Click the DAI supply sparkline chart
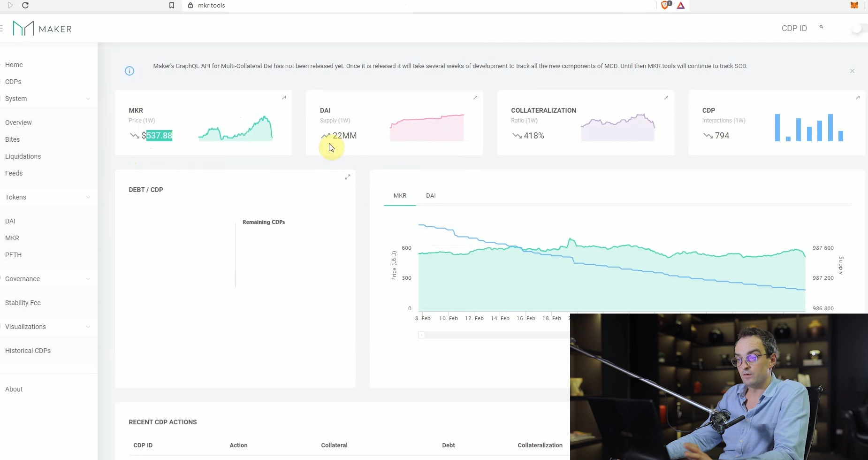Viewport: 868px width, 460px height. (427, 127)
